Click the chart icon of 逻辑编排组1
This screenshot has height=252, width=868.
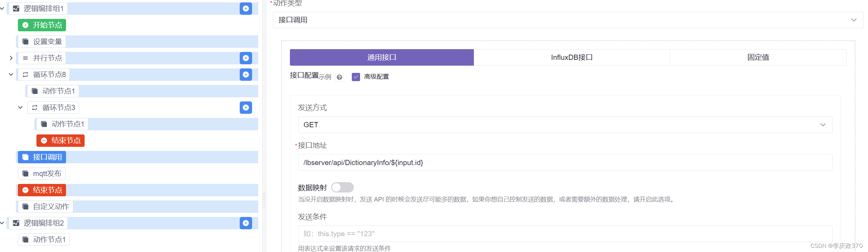(x=16, y=9)
